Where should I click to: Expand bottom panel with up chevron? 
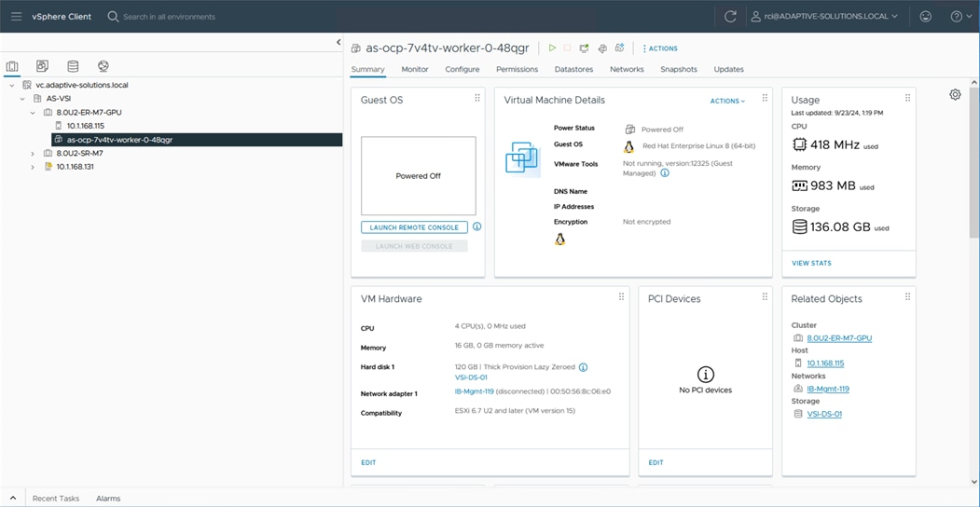[12, 499]
